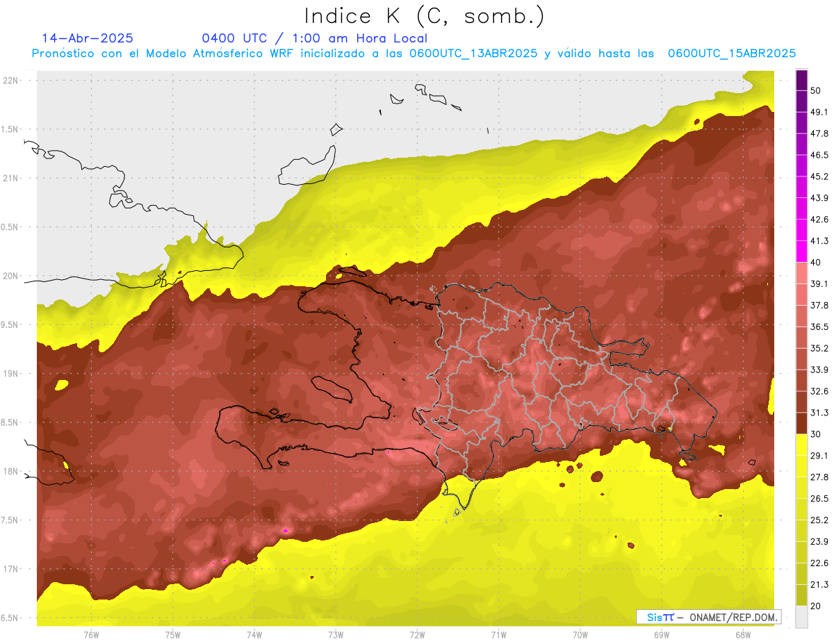Click the '75W' longitude axis label
The image size is (834, 644).
[x=173, y=634]
